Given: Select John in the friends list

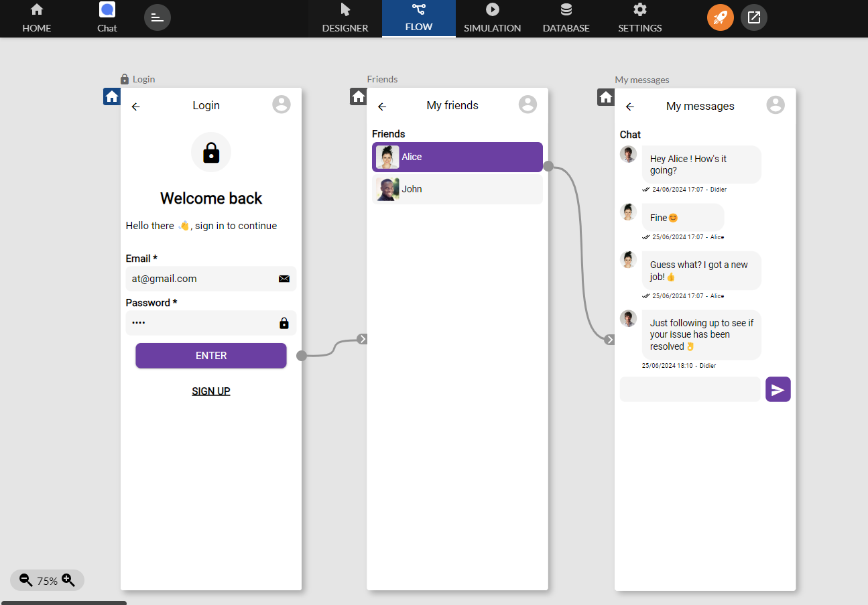Looking at the screenshot, I should coord(457,189).
